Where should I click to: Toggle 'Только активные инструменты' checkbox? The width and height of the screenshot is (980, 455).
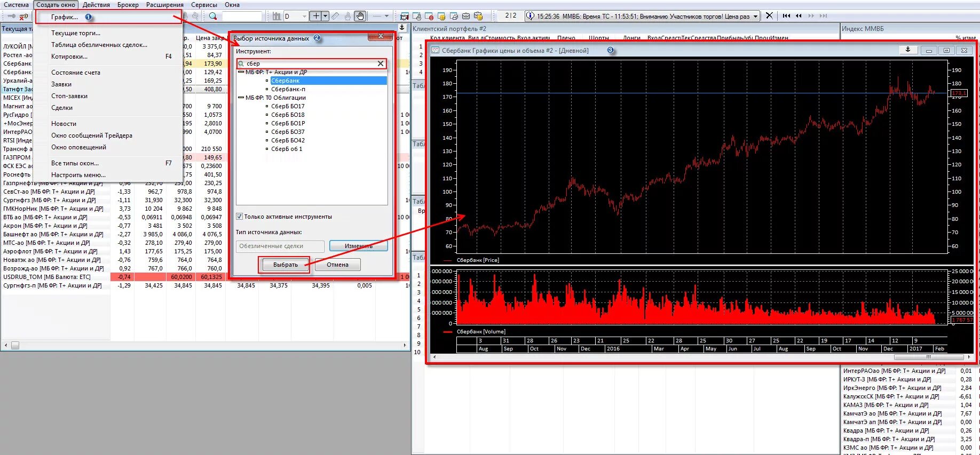(x=239, y=217)
